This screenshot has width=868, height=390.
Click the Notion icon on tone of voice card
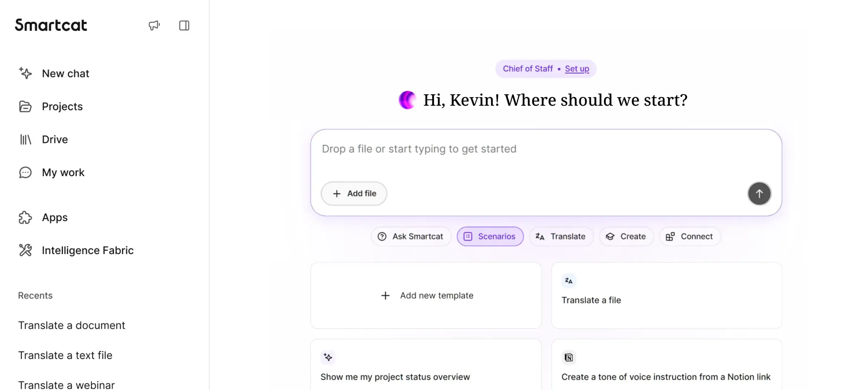(x=569, y=357)
